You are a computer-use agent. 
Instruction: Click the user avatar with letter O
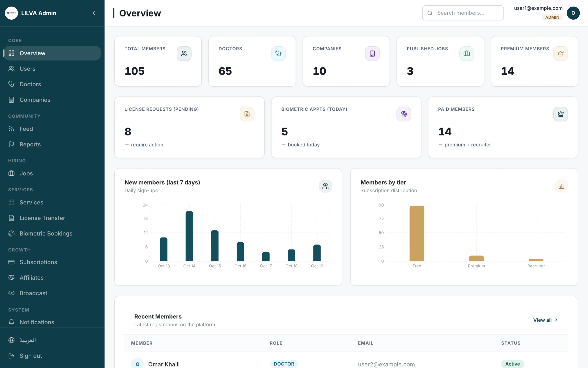click(573, 13)
